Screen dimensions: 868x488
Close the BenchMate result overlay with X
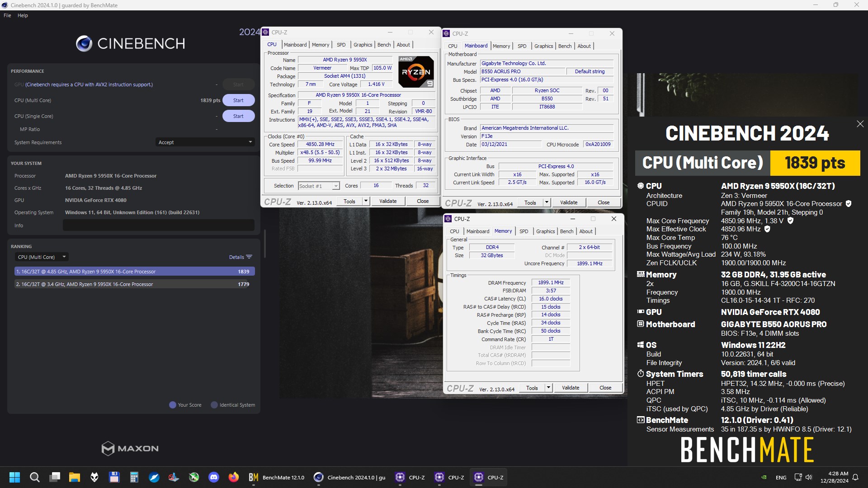pos(860,124)
